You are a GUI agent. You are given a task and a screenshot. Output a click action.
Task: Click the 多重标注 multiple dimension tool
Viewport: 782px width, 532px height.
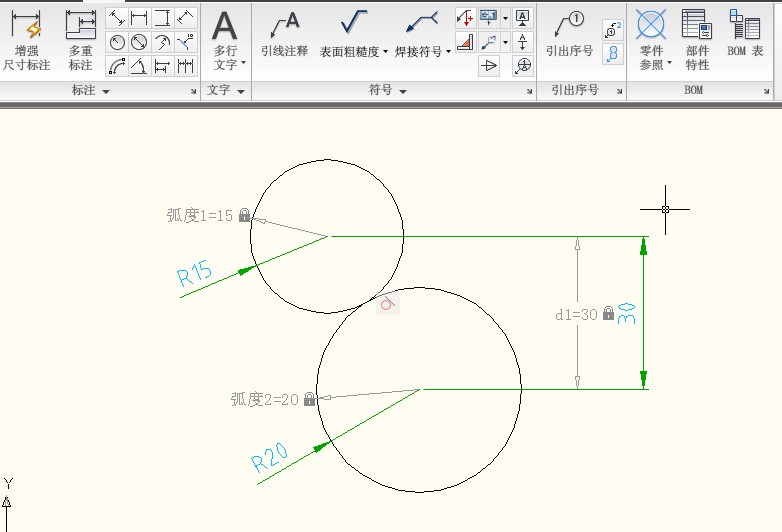[x=81, y=40]
